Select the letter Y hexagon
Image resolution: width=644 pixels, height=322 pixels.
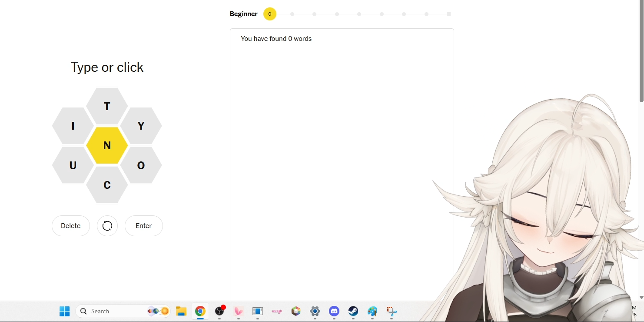pos(141,126)
